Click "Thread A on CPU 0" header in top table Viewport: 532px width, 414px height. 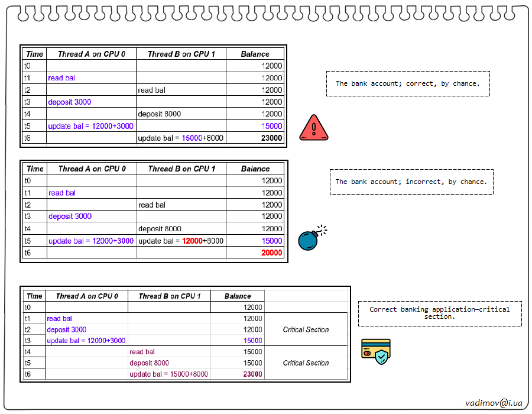point(91,54)
